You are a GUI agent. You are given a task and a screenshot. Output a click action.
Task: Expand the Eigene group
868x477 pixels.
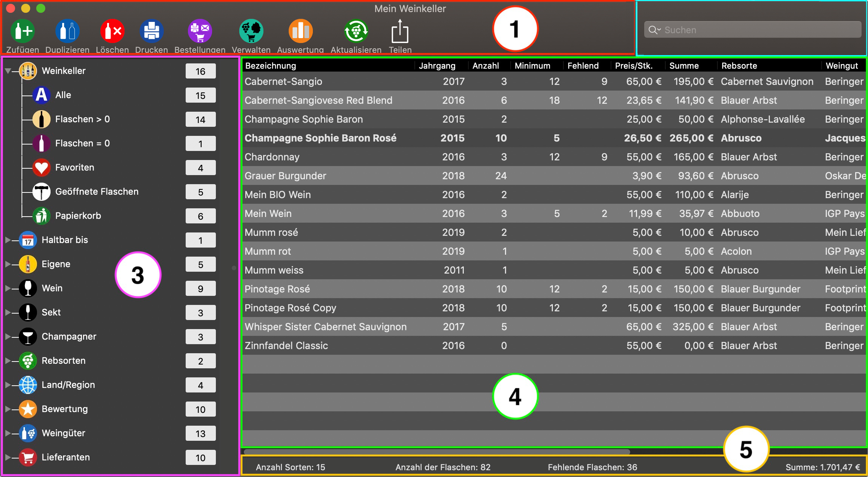(8, 264)
